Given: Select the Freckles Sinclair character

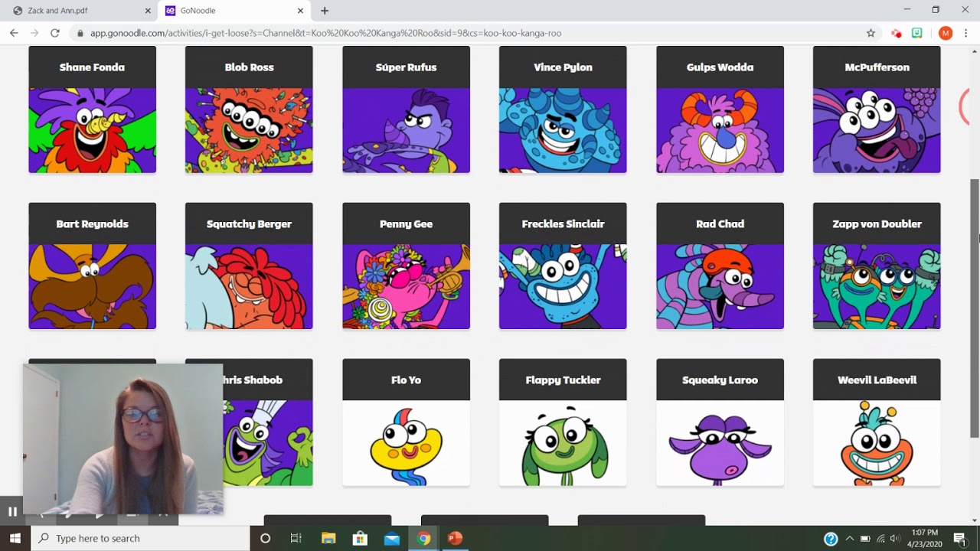Looking at the screenshot, I should coord(563,266).
